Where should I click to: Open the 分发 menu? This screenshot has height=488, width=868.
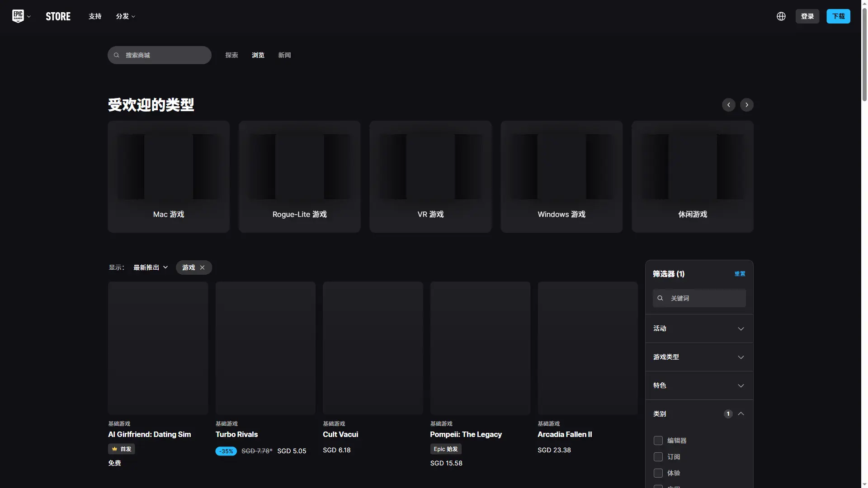point(125,16)
